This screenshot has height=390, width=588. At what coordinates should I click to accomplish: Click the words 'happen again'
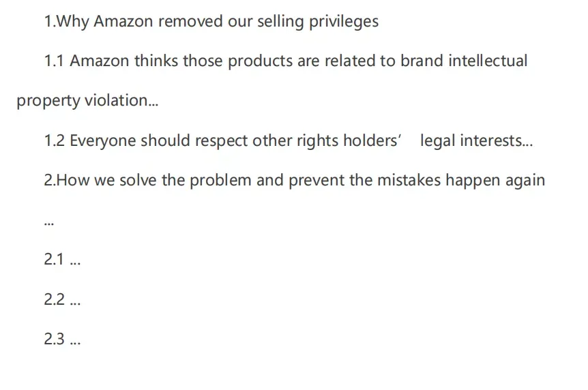495,181
